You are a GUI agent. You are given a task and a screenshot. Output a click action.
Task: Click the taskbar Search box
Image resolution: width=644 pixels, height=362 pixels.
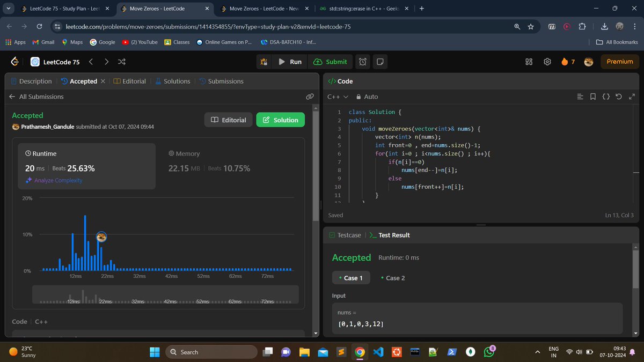[211, 352]
